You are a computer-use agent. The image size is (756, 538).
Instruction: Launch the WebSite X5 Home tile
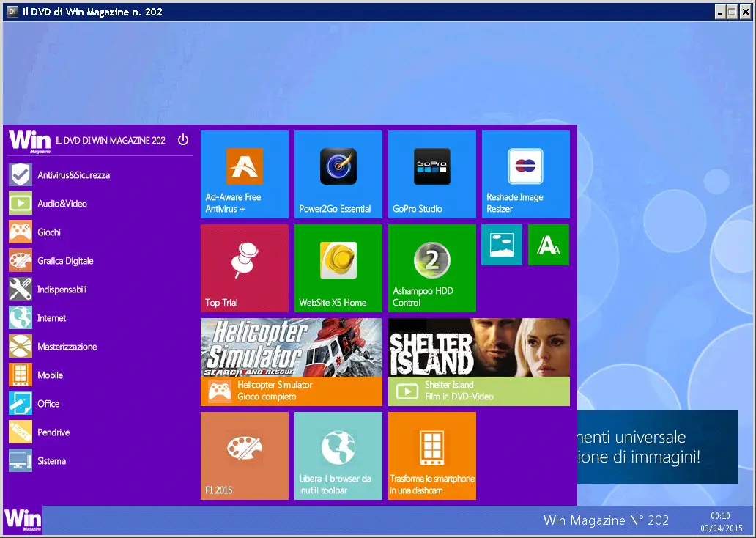(x=338, y=268)
